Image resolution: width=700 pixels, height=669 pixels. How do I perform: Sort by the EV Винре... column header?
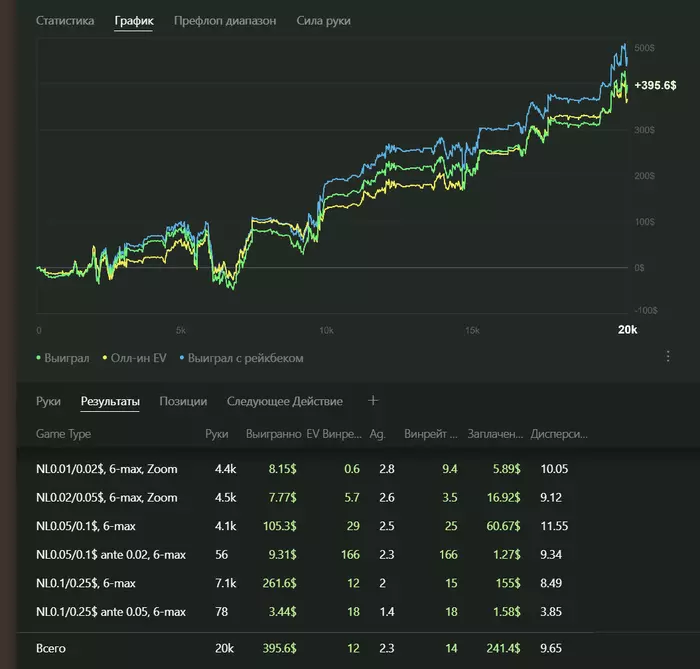334,434
